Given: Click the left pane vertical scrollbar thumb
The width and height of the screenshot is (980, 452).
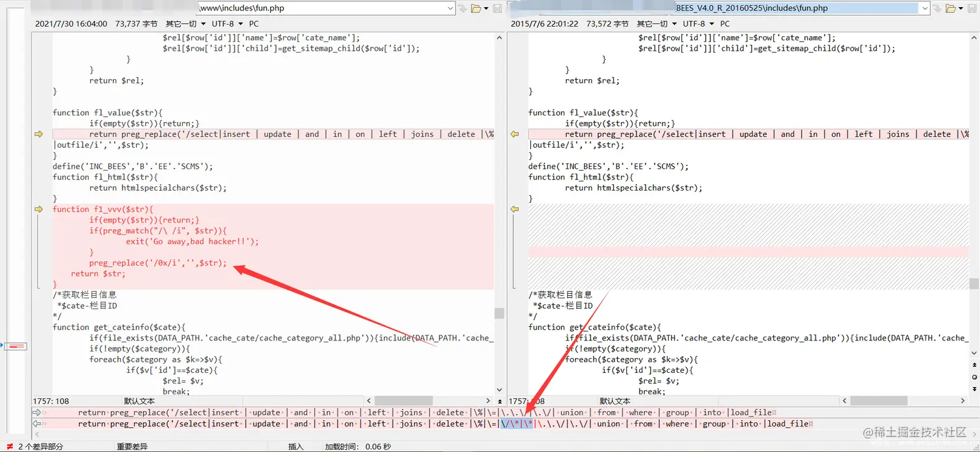Looking at the screenshot, I should [499, 313].
